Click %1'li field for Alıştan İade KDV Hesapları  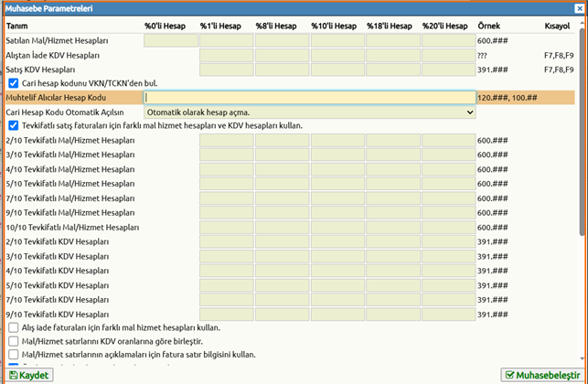point(227,55)
